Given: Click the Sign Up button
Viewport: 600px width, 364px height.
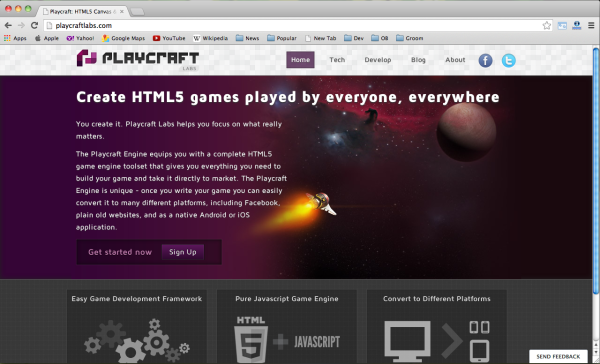Looking at the screenshot, I should coord(183,252).
